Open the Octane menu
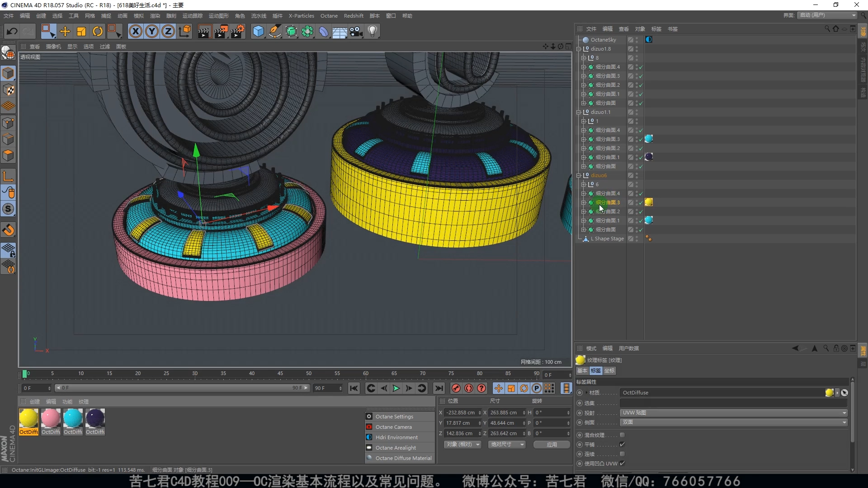 tap(329, 16)
